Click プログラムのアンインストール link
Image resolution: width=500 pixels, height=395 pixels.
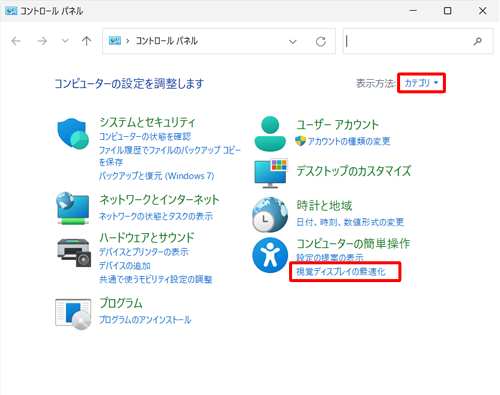[x=145, y=320]
